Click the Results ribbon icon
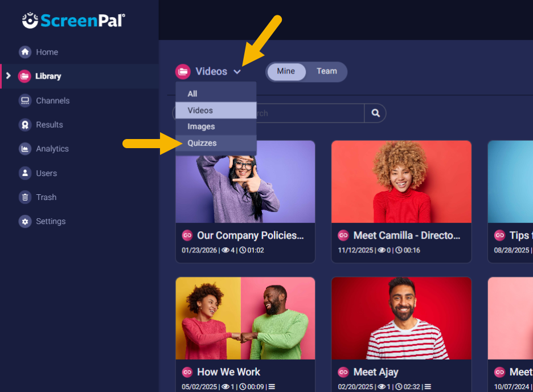This screenshot has width=533, height=392. [24, 125]
